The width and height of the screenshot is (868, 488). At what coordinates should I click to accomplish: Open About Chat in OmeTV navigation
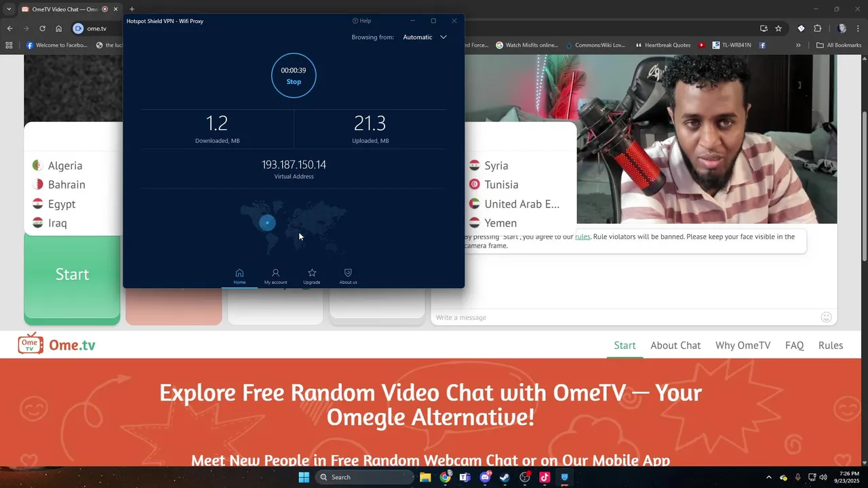click(675, 346)
